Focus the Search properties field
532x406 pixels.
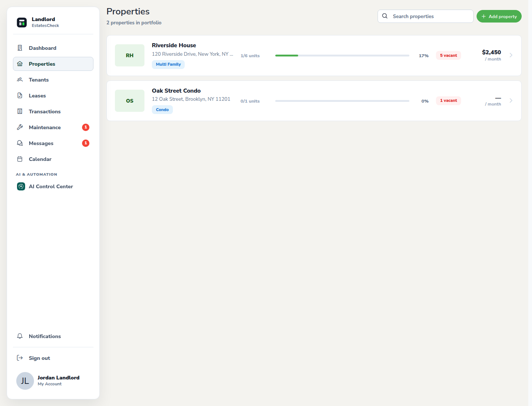[425, 16]
